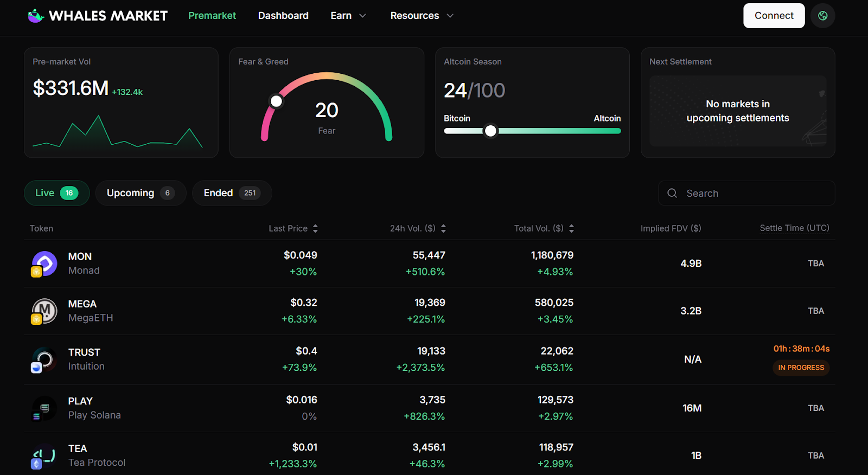Click the No markets in upcoming settlements card

738,111
